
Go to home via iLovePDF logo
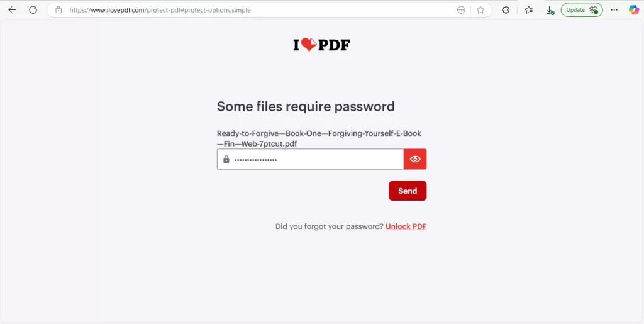(321, 45)
